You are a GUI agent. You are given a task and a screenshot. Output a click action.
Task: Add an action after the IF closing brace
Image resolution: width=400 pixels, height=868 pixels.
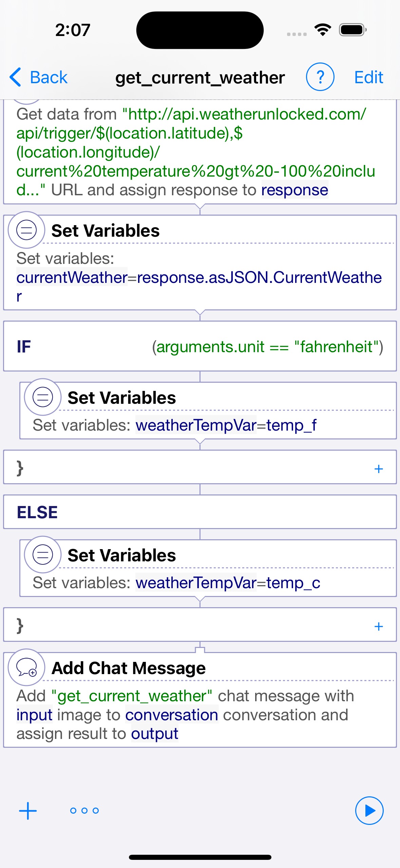pos(379,469)
